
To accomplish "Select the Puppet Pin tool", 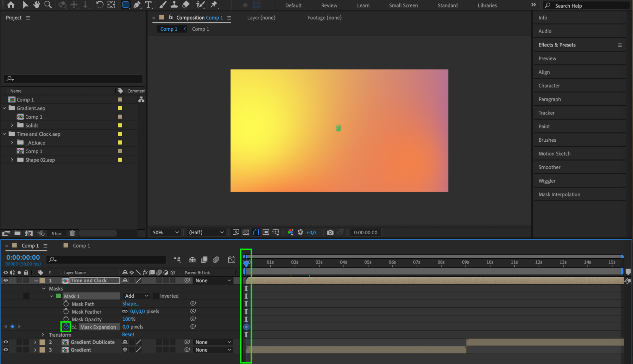I will pyautogui.click(x=214, y=5).
